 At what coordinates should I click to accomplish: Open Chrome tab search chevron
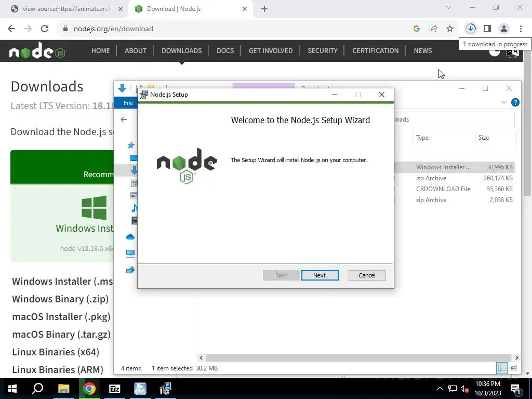448,7
